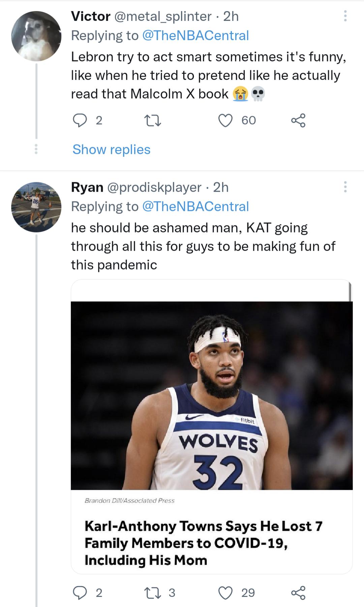Open thread dots below Victor's avatar
The width and height of the screenshot is (364, 607).
36,149
